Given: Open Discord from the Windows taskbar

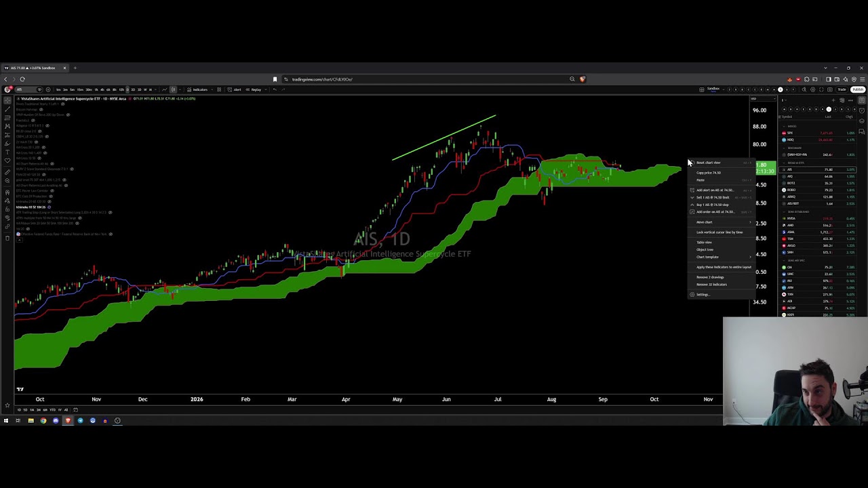Looking at the screenshot, I should click(56, 421).
